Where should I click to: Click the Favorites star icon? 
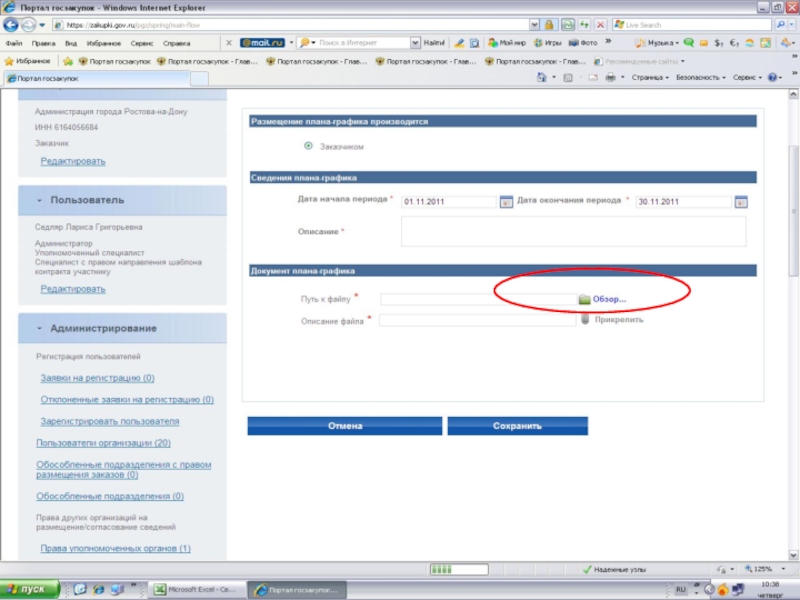click(10, 60)
